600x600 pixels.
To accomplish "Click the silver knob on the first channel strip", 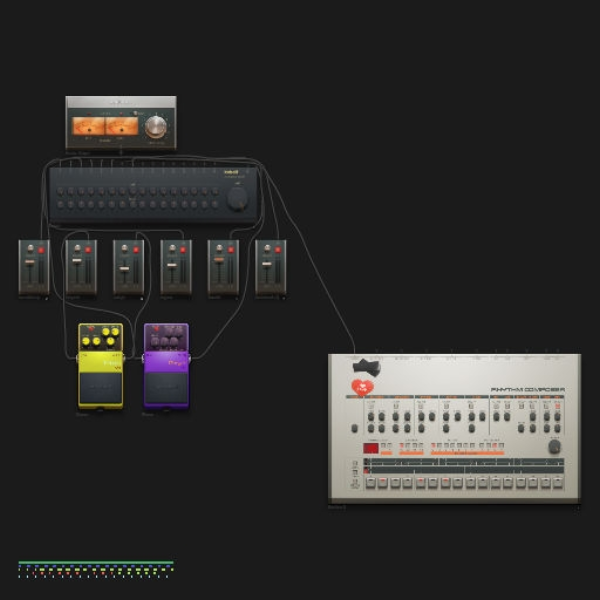I will 30,249.
